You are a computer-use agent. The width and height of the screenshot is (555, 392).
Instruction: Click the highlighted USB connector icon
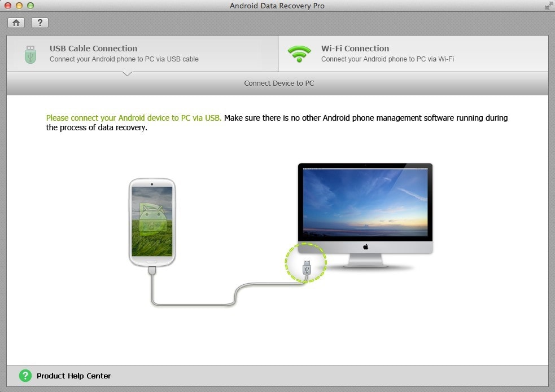pyautogui.click(x=307, y=267)
